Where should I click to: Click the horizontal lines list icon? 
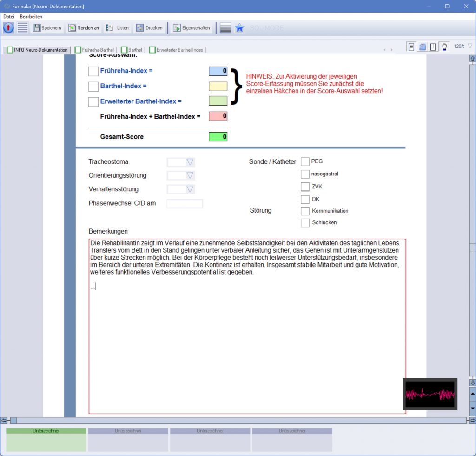tap(23, 28)
